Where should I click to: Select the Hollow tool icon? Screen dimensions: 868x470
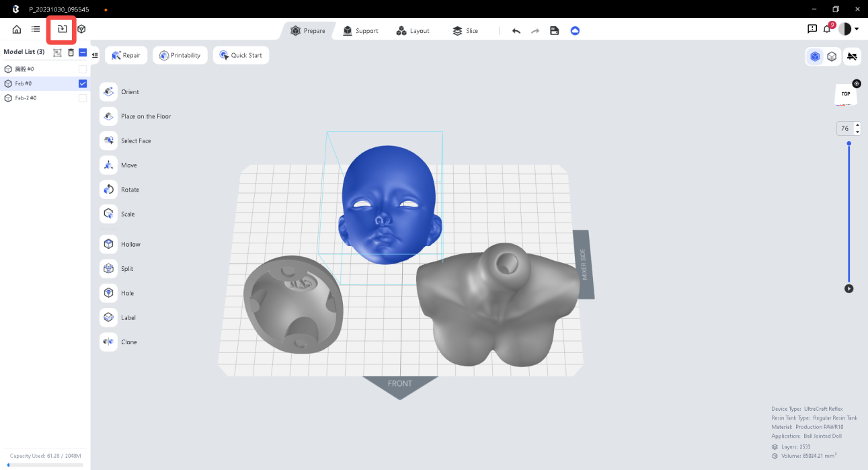click(108, 244)
